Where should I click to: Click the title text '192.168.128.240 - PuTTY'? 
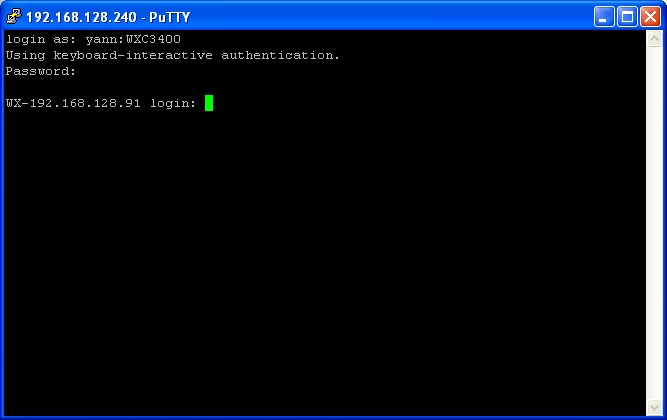tap(108, 17)
